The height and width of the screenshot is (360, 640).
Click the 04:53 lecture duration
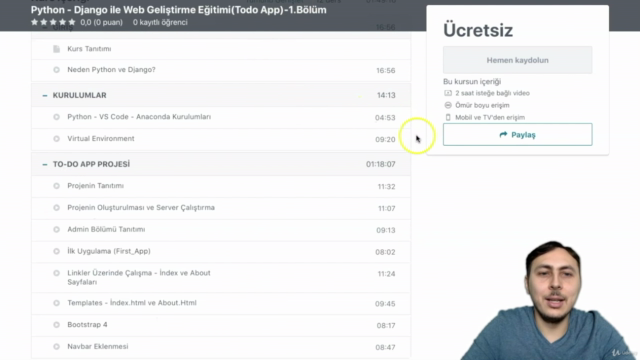pyautogui.click(x=385, y=118)
